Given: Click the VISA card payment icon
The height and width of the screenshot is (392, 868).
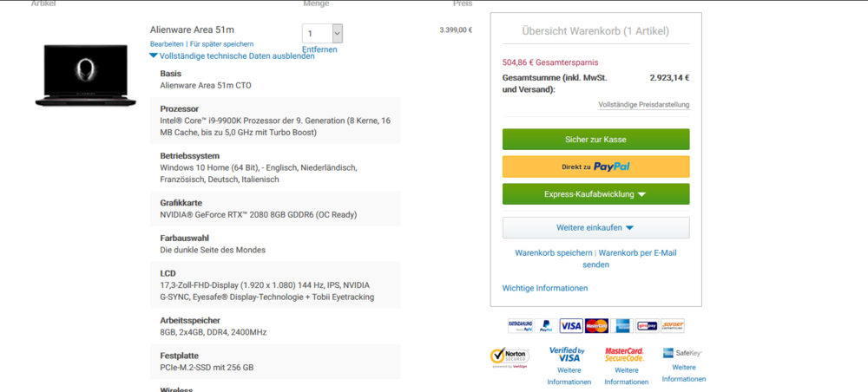Looking at the screenshot, I should 570,326.
